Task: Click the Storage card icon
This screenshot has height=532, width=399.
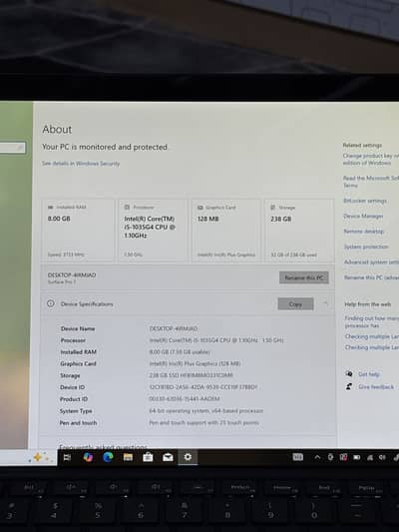Action: point(273,208)
